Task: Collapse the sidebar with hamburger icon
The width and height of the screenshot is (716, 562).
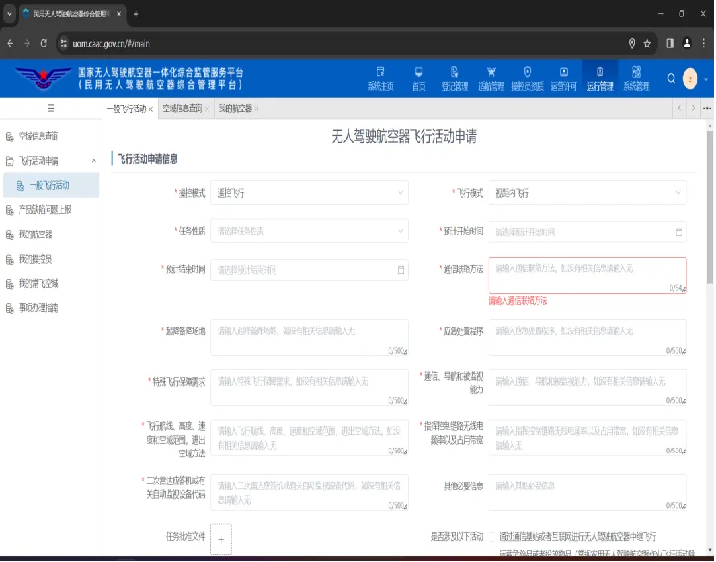Action: pos(51,108)
